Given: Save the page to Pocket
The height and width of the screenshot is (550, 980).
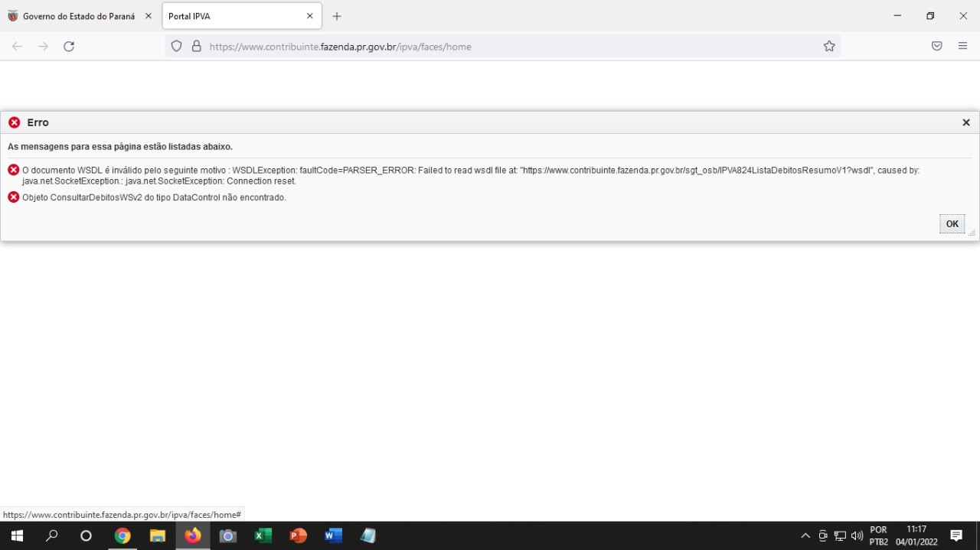Looking at the screenshot, I should pyautogui.click(x=936, y=46).
